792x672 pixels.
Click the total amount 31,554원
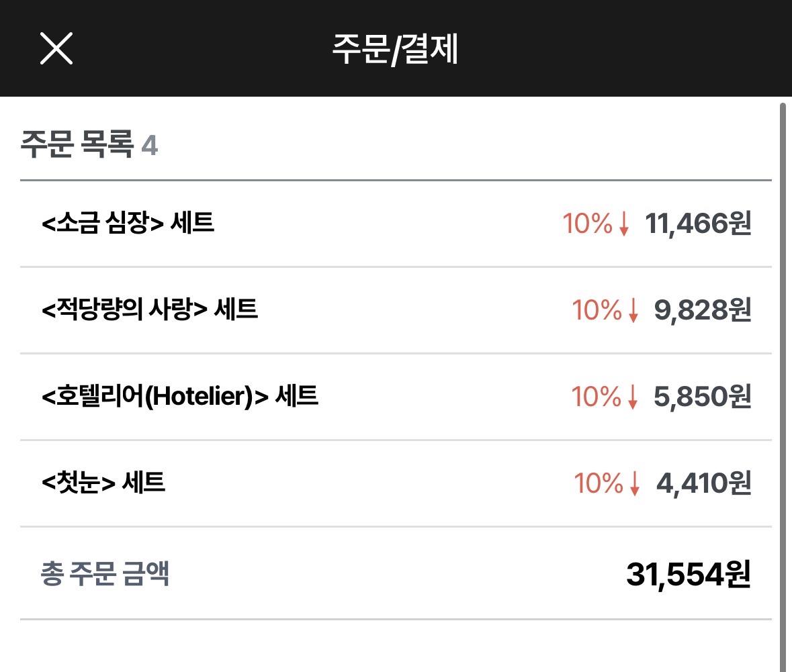click(688, 575)
